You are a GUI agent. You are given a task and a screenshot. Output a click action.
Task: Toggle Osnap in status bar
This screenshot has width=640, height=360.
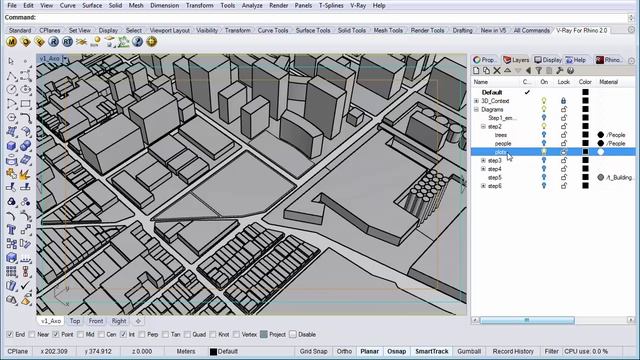click(396, 351)
